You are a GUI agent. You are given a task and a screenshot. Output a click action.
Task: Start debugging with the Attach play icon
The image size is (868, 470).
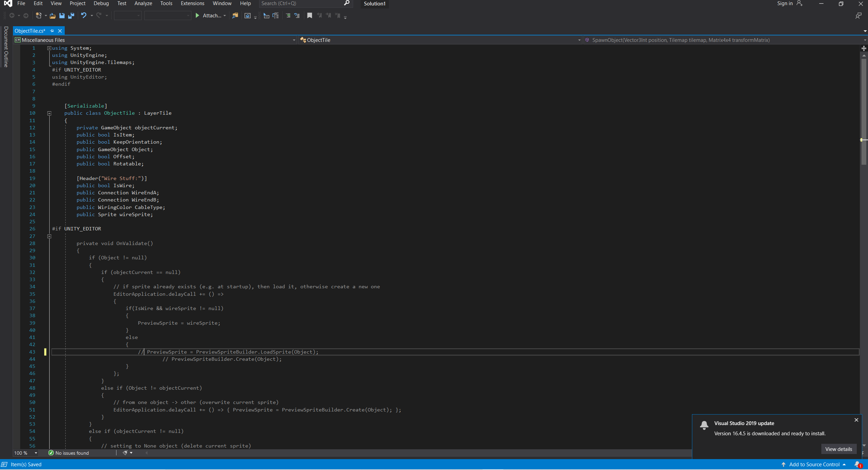click(197, 15)
